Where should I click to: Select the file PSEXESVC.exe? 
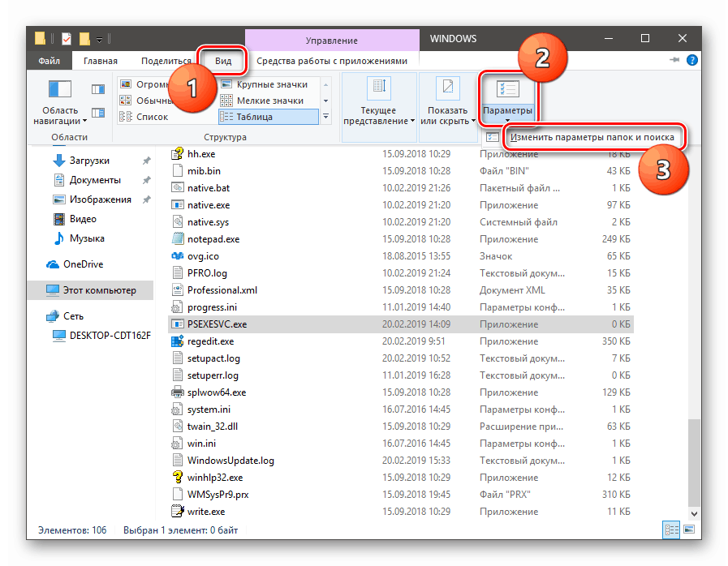pyautogui.click(x=400, y=324)
